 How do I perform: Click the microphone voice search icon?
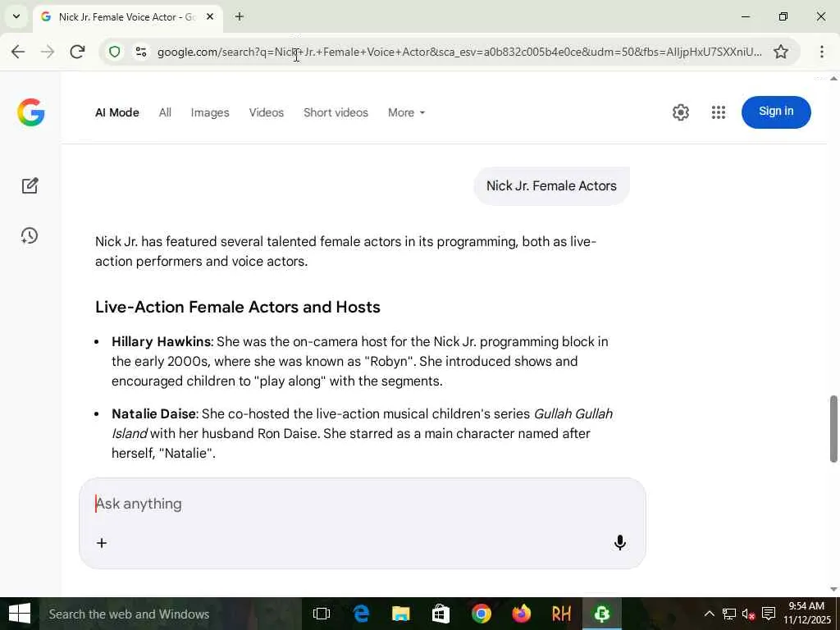click(620, 543)
